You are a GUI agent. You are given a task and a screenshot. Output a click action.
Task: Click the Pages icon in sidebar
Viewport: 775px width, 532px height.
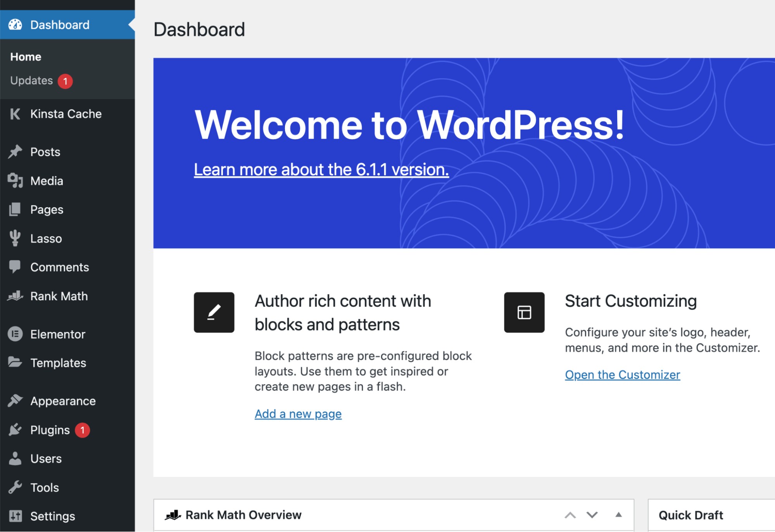tap(16, 210)
